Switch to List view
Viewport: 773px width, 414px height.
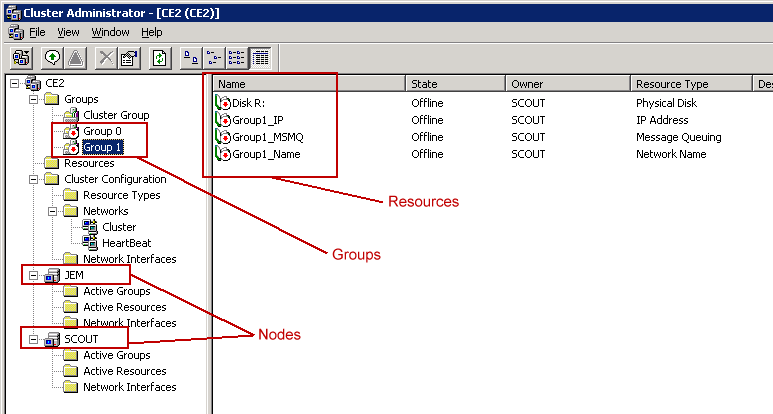(236, 58)
